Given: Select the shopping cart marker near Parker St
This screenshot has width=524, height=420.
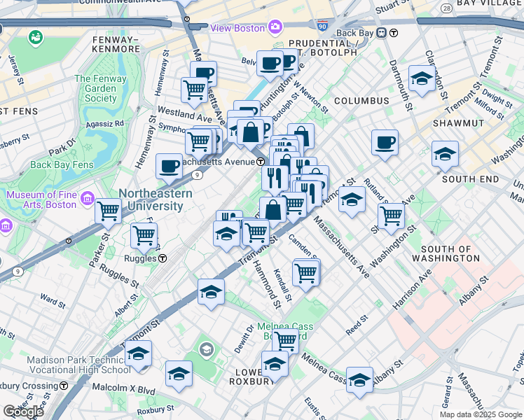Looking at the screenshot, I should (109, 213).
